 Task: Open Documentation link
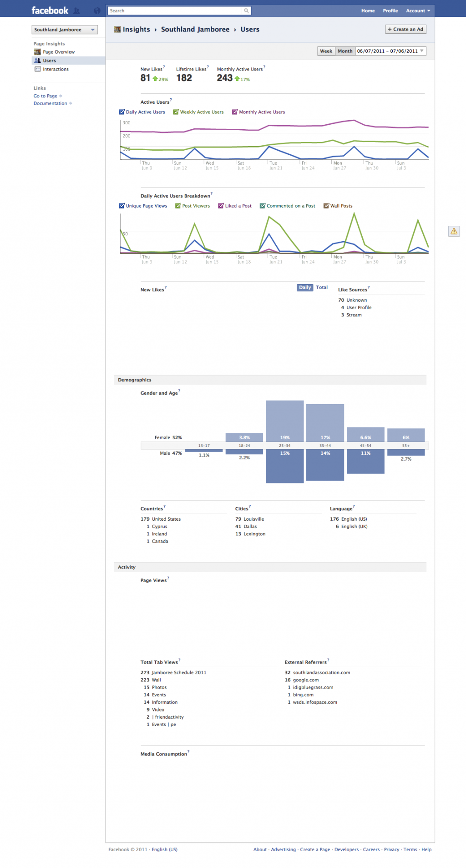[50, 103]
